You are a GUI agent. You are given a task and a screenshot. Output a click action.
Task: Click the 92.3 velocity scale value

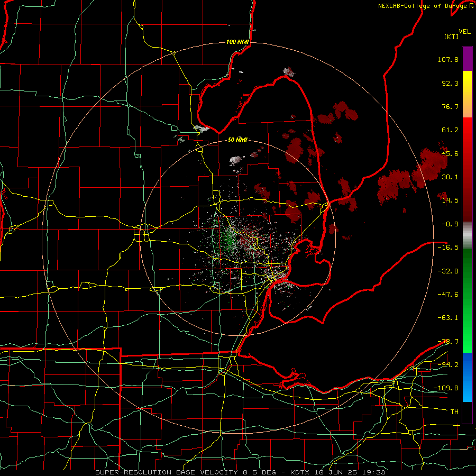450,83
